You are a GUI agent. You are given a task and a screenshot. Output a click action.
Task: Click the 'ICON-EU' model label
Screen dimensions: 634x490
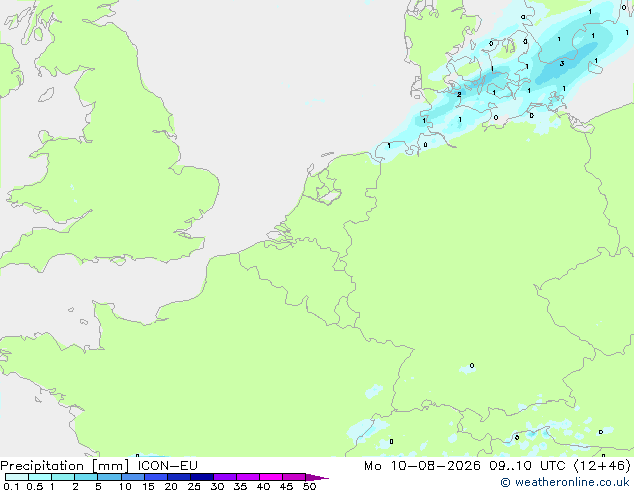167,465
